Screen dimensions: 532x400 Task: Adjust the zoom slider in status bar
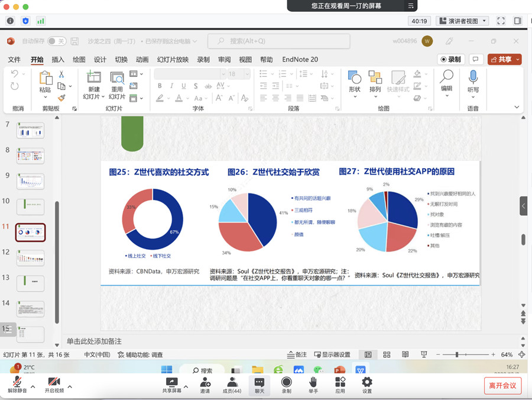457,354
